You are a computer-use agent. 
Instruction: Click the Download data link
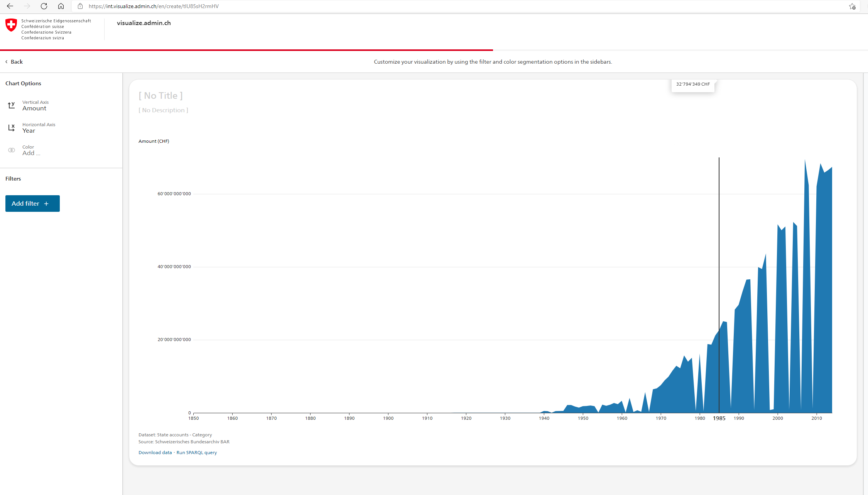pos(155,452)
